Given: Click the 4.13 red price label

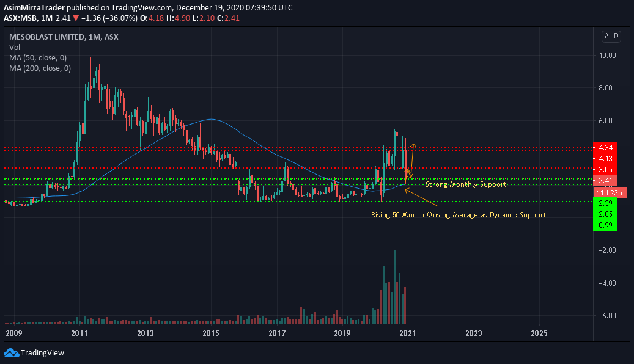Looking at the screenshot, I should coord(605,158).
